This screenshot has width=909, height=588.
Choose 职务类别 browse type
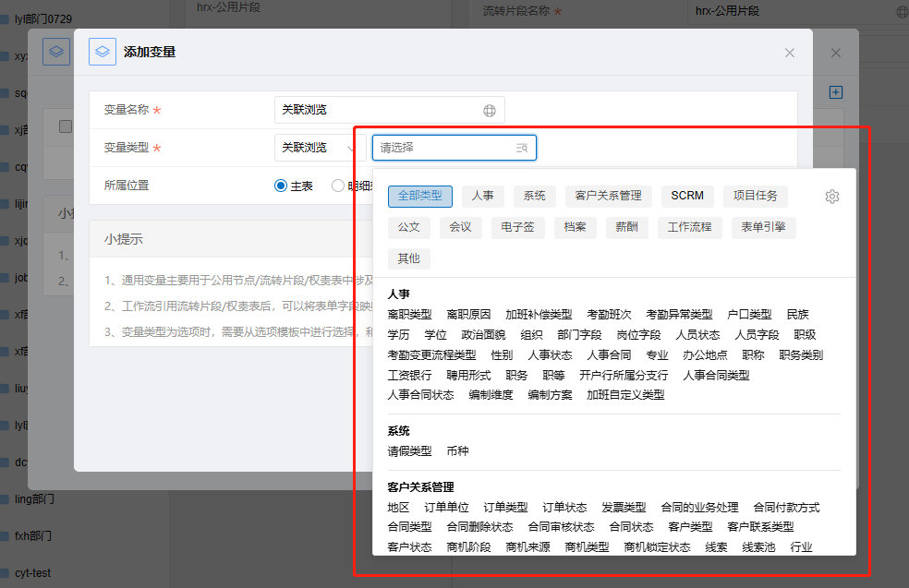(x=801, y=355)
